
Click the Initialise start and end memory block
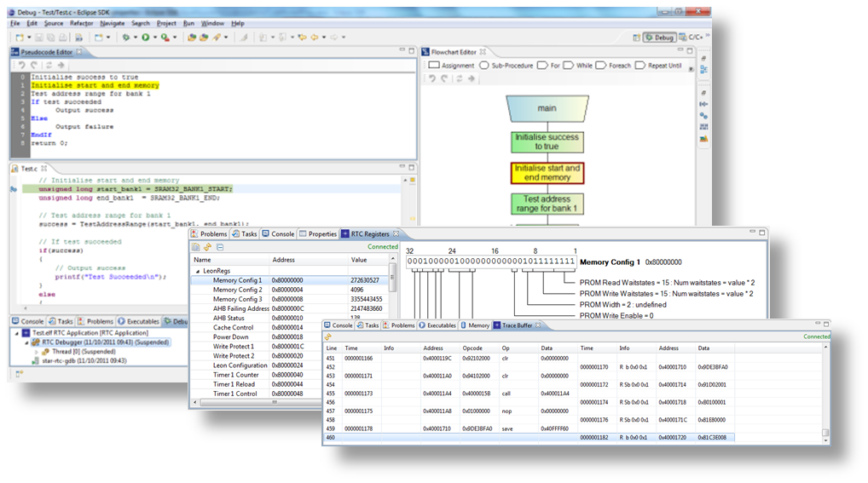(x=547, y=173)
